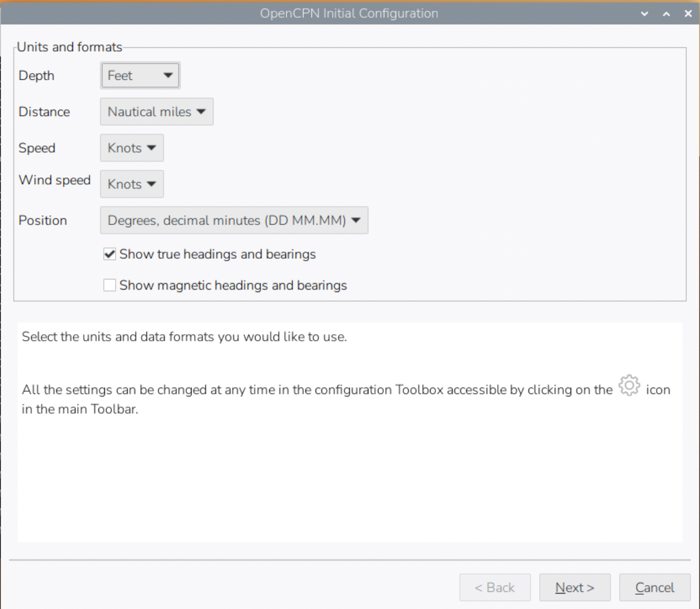
Task: Minimize the window using the down chevron
Action: point(645,13)
